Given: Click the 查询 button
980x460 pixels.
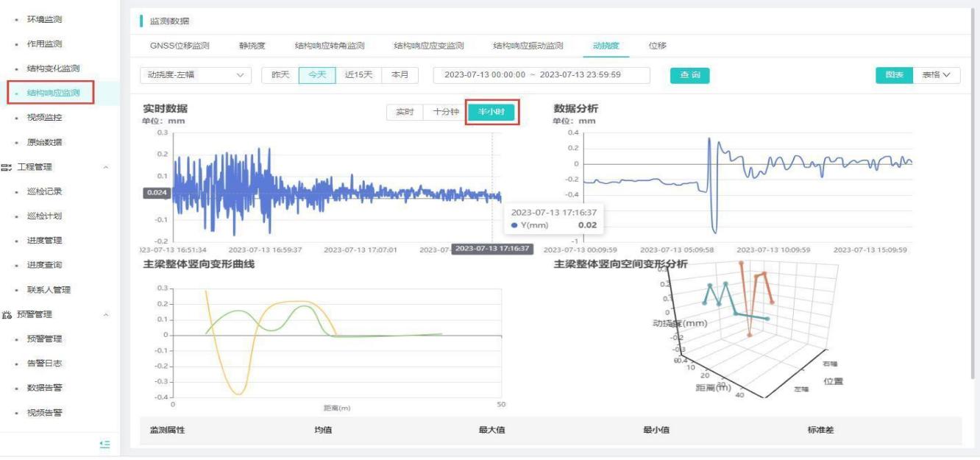Looking at the screenshot, I should point(689,75).
